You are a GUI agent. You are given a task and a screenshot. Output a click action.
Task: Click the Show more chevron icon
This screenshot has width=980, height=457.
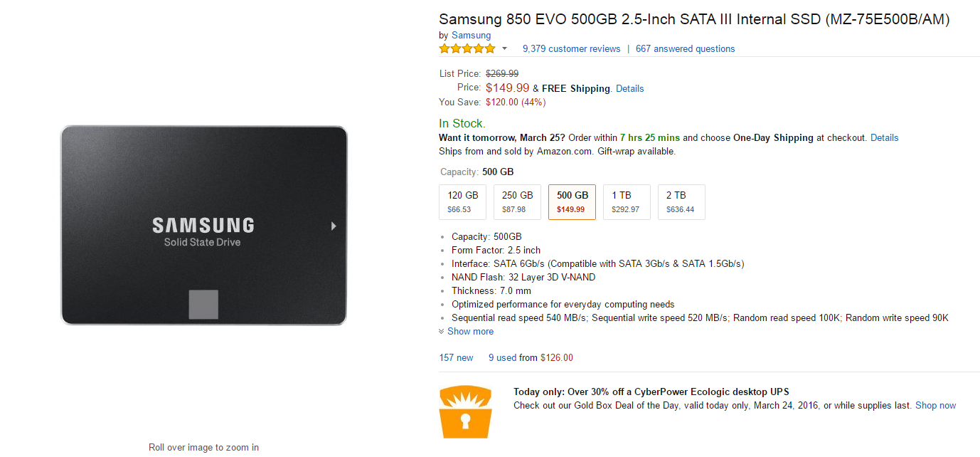tap(442, 332)
